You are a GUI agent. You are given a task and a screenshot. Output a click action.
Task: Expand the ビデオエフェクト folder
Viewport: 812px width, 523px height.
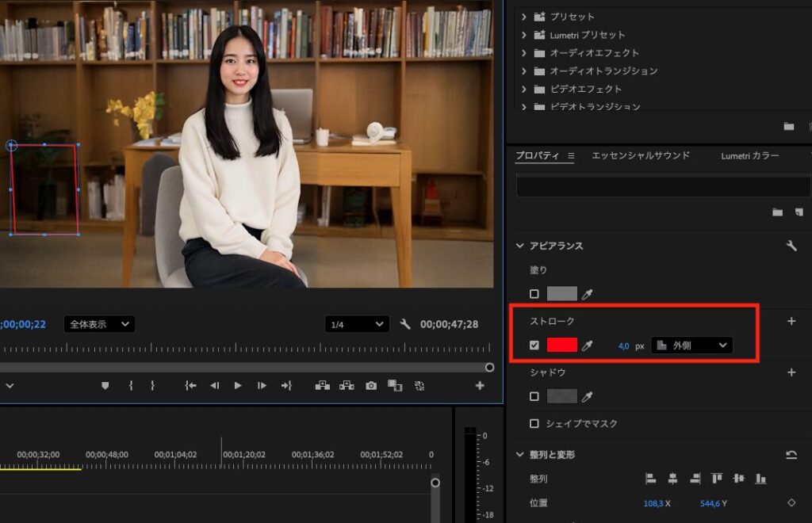point(523,89)
